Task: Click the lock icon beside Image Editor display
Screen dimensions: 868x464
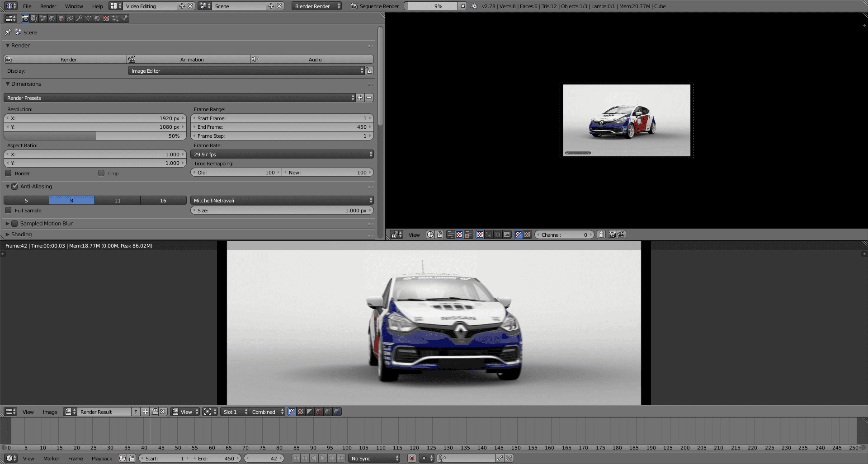Action: (x=369, y=70)
